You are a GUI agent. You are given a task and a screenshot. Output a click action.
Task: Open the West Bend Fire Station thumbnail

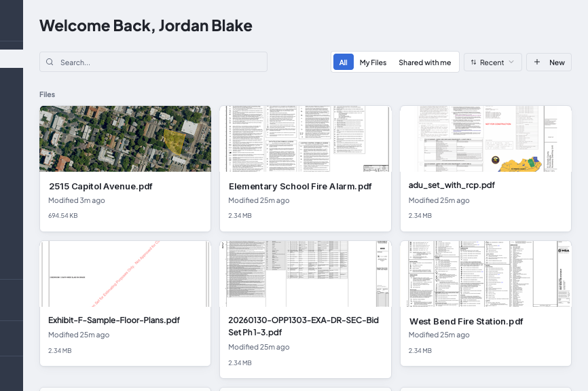(485, 274)
